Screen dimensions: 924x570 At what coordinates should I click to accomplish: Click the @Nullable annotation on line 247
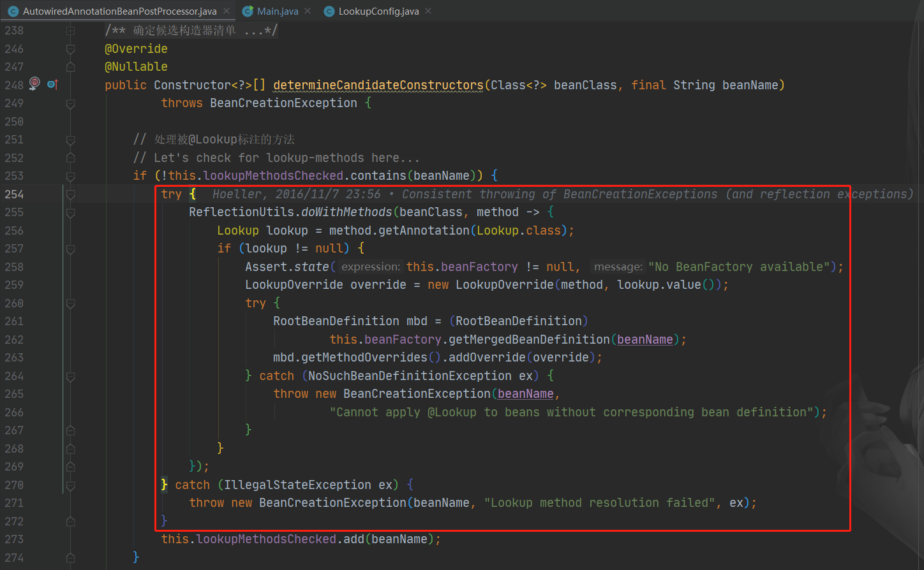[136, 67]
